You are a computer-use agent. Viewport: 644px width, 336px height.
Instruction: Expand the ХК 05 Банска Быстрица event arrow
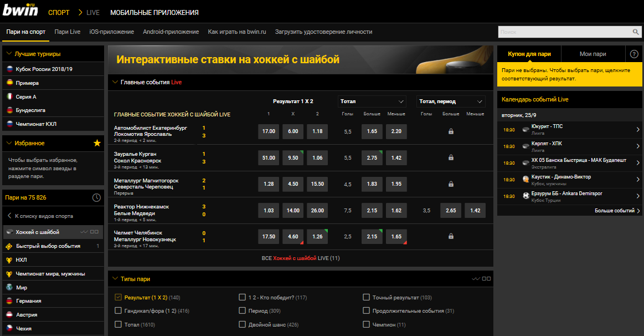(x=638, y=163)
